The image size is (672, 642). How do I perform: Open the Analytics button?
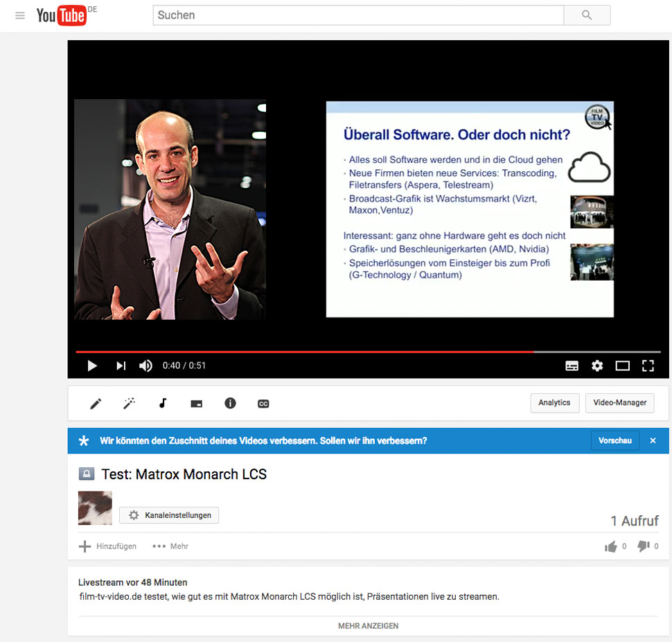[x=554, y=403]
